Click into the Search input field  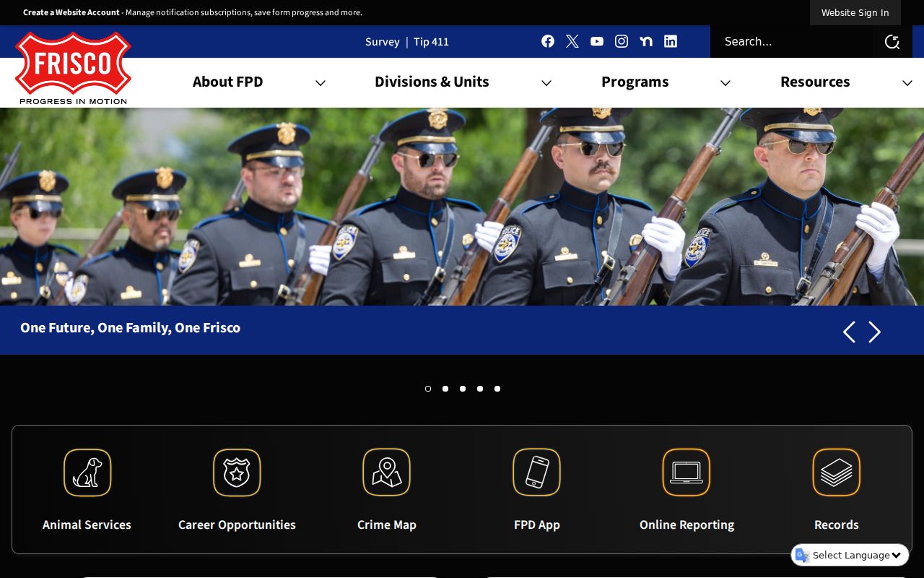point(794,41)
